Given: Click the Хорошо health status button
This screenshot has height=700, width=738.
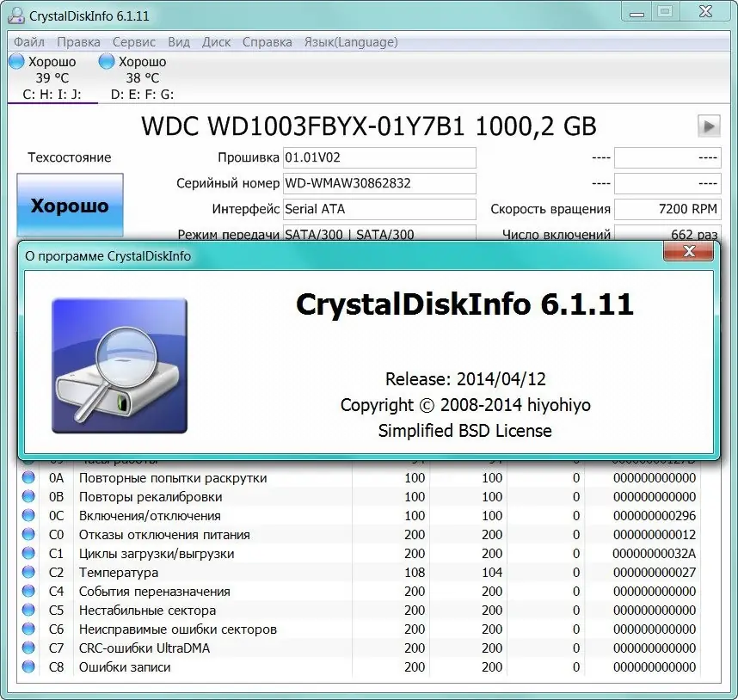Looking at the screenshot, I should pos(71,206).
